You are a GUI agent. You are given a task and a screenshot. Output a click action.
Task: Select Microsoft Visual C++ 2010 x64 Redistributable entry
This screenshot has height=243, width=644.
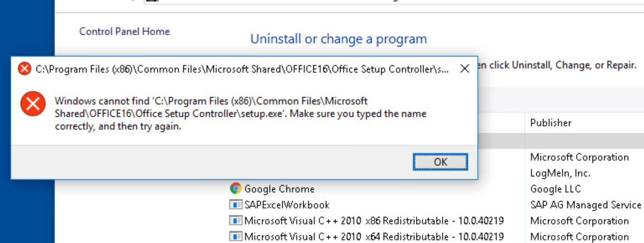click(374, 237)
